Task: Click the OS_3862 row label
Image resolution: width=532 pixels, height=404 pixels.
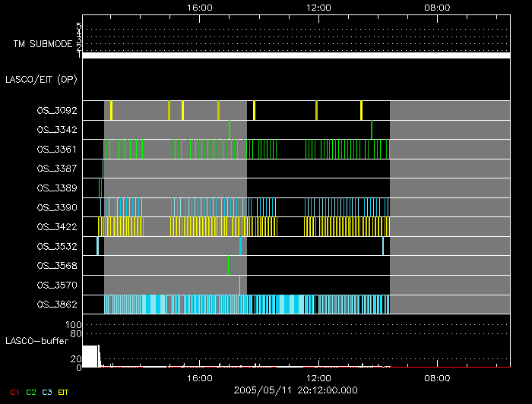Action: tap(57, 305)
